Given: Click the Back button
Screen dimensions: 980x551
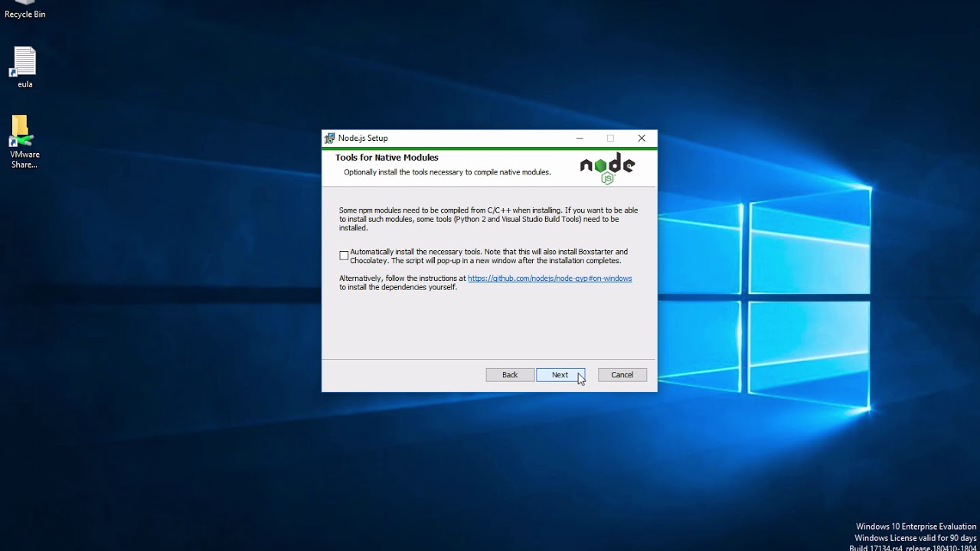Looking at the screenshot, I should point(510,375).
